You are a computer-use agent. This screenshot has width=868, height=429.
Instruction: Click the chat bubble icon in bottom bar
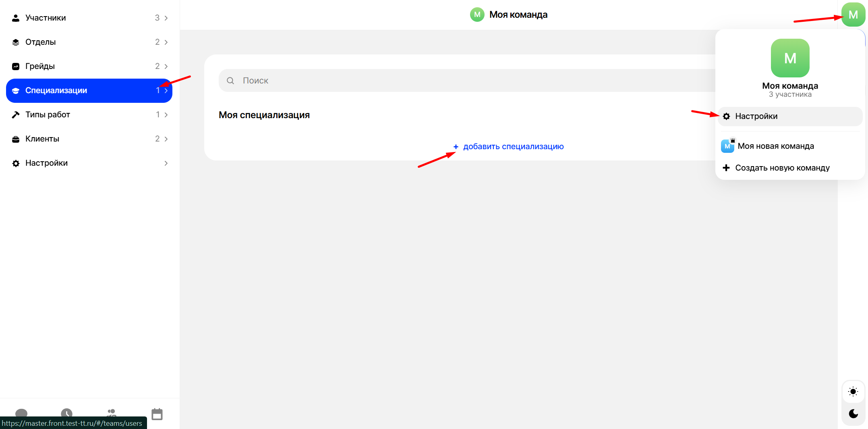(x=21, y=413)
